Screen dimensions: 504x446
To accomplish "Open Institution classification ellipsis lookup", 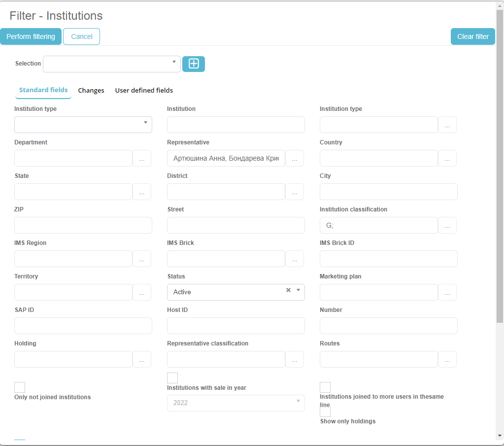I will coord(447,226).
